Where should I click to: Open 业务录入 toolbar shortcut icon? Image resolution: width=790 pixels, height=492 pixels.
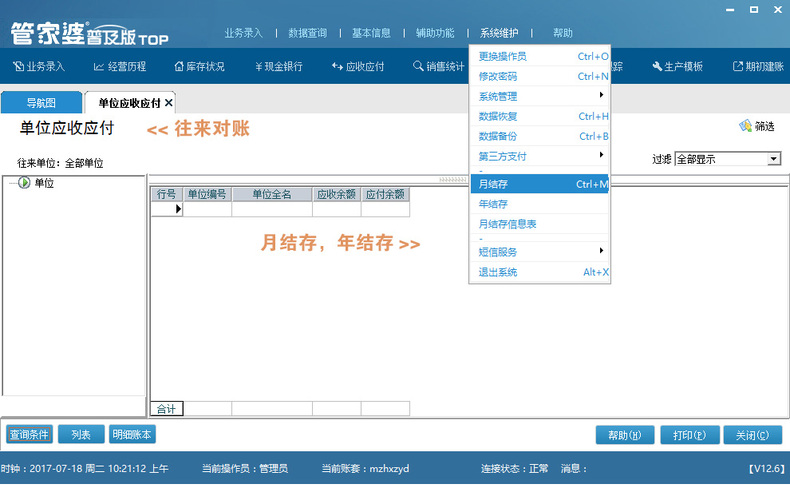coord(18,66)
